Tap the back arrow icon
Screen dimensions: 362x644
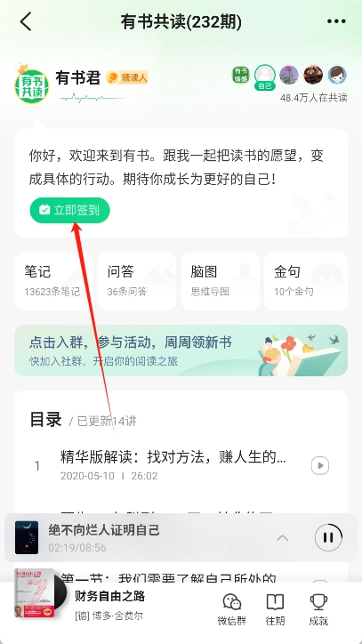pyautogui.click(x=26, y=21)
